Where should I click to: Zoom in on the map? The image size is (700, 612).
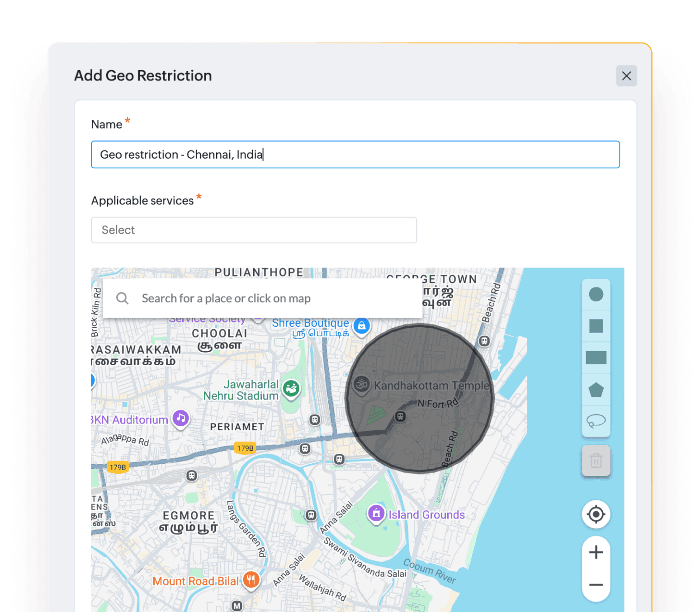point(596,551)
